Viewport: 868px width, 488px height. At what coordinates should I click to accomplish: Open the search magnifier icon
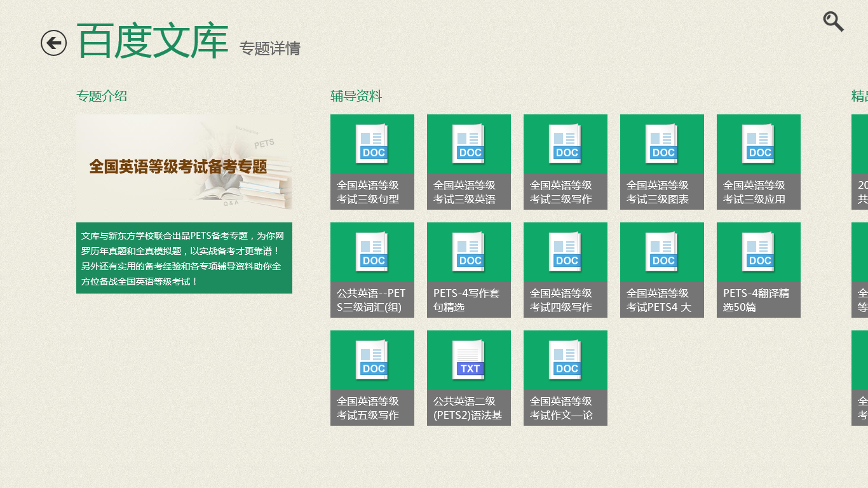point(833,21)
